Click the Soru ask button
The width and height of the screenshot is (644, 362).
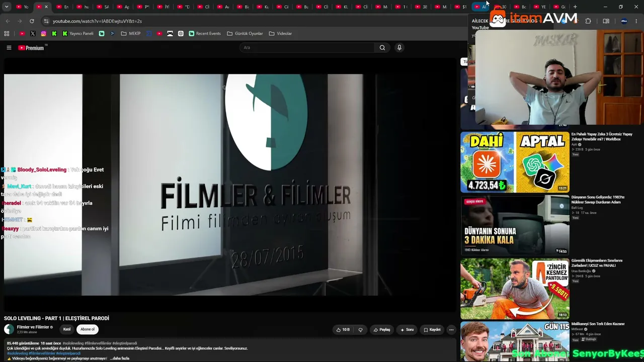407,330
